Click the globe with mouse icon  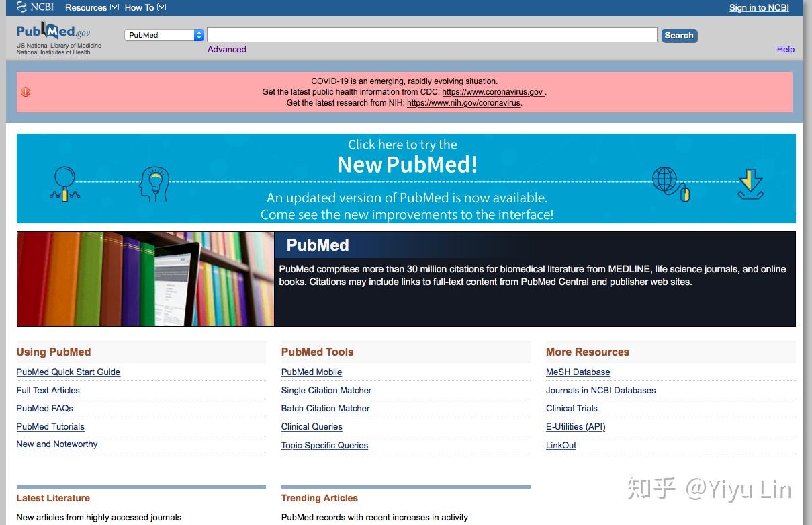tap(670, 184)
